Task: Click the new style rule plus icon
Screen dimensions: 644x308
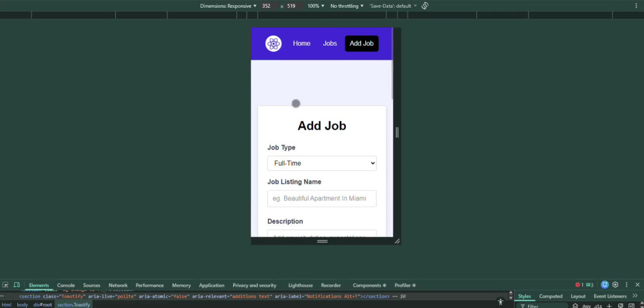Action: 609,306
